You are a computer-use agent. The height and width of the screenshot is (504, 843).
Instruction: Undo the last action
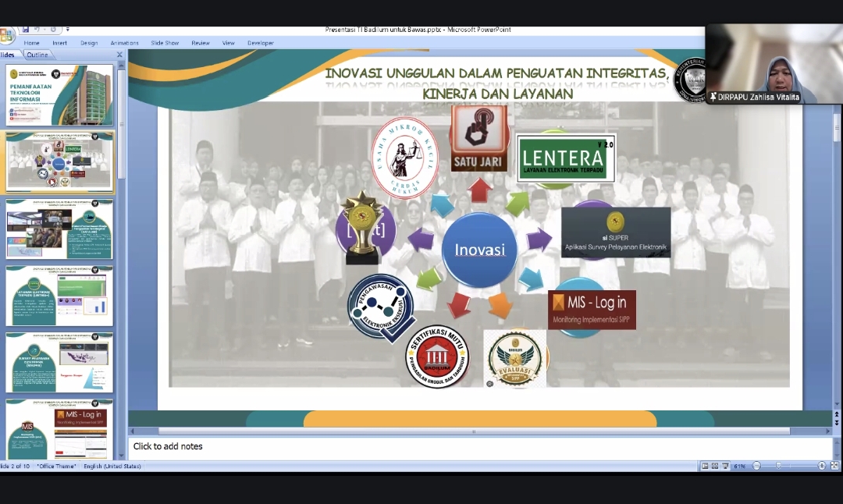pos(37,30)
